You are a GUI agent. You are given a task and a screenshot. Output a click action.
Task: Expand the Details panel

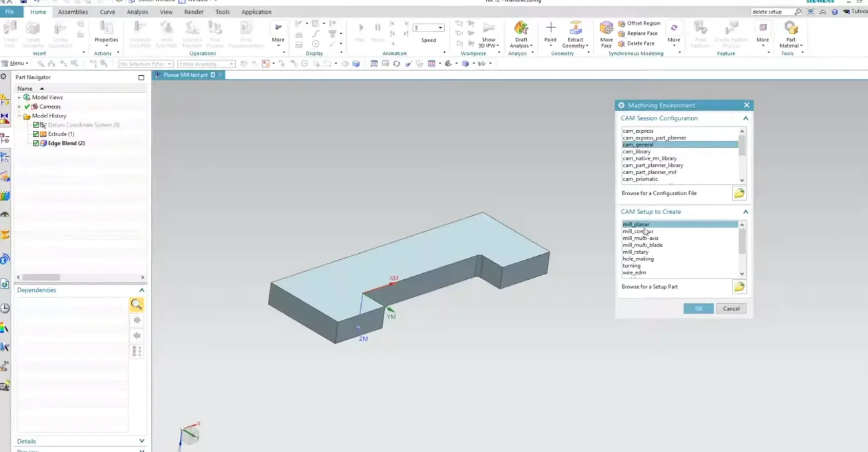[142, 441]
